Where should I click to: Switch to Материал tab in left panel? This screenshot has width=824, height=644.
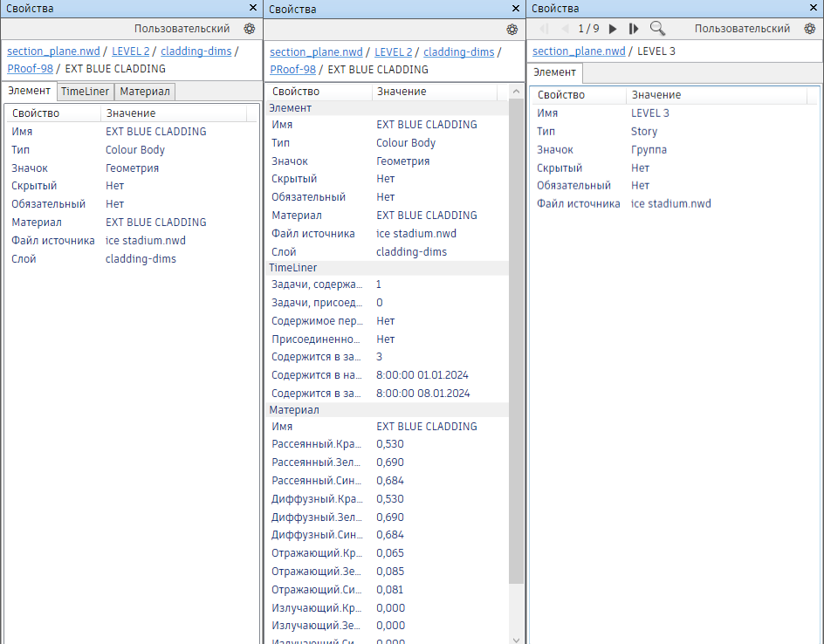pos(145,92)
